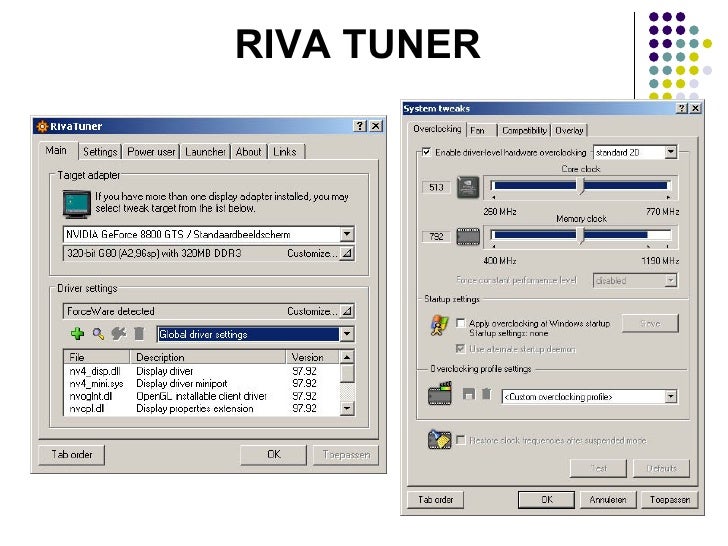Click the Defaults button

[x=661, y=468]
